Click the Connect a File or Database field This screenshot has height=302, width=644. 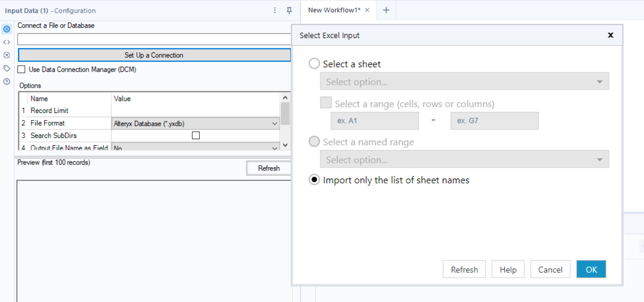pos(154,39)
